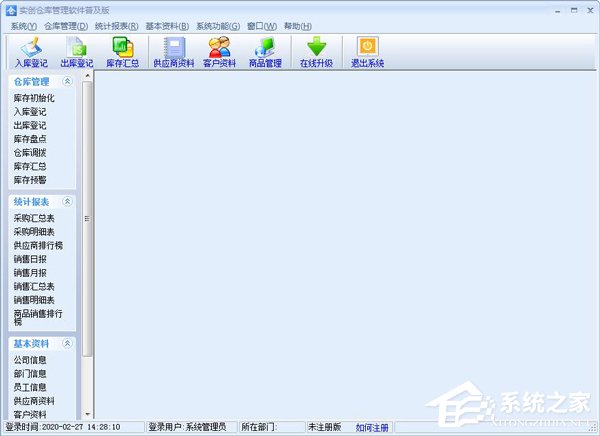Viewport: 600px width, 436px height.
Task: Select 仓库调拨 in sidebar
Action: [30, 153]
